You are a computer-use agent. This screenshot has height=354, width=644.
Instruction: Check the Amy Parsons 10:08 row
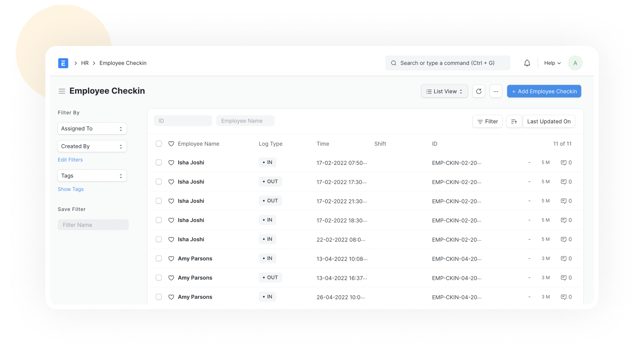(159, 258)
